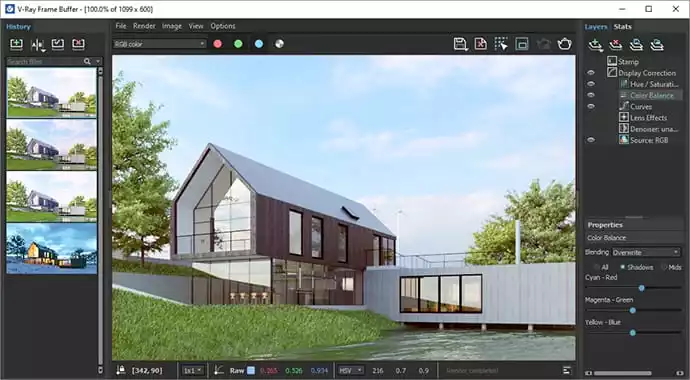Select the Display Correction layer
The height and width of the screenshot is (380, 690).
(x=647, y=73)
